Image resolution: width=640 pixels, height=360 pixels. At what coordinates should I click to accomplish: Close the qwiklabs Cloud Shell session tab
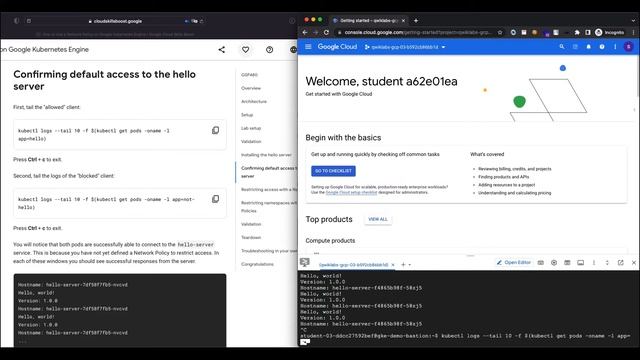[393, 265]
